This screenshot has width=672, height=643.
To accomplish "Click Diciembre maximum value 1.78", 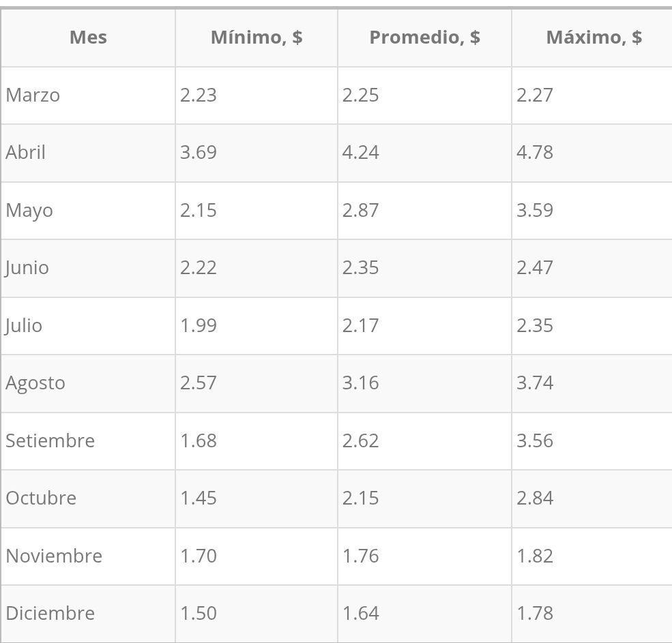I will click(534, 614).
